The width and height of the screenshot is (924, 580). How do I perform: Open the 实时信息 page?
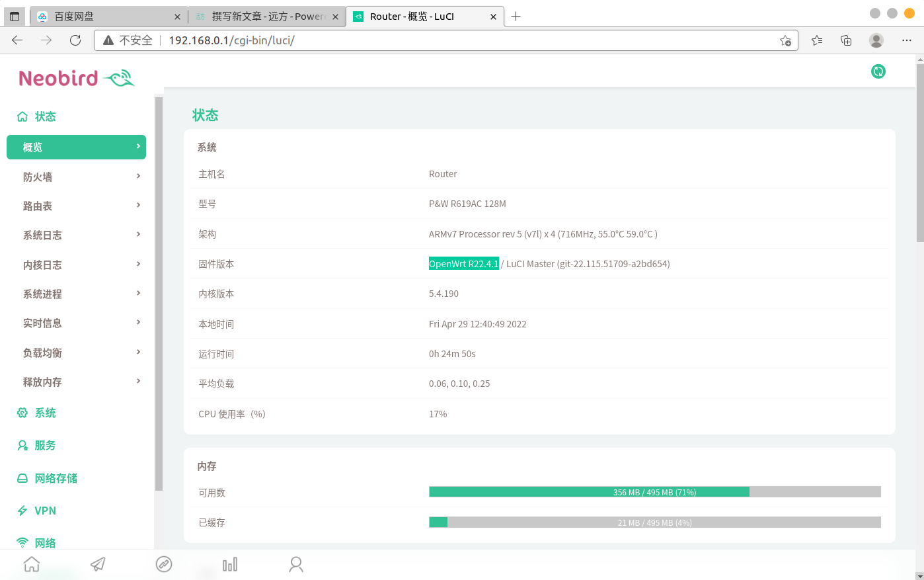pos(76,323)
